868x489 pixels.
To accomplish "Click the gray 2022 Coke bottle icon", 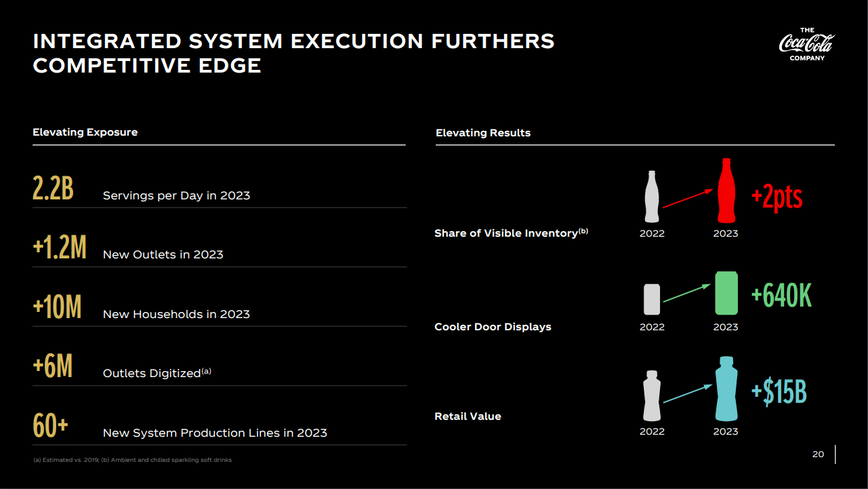I will [x=652, y=197].
